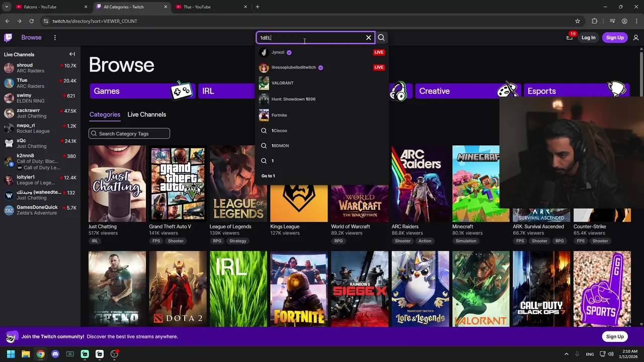
Task: Select the 18DMON search suggestion
Action: coord(322,146)
